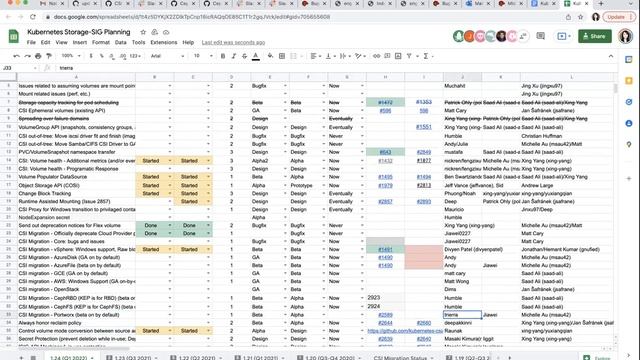Open the Fill color picker
Screen dimensions: 640x360
pyautogui.click(x=270, y=56)
